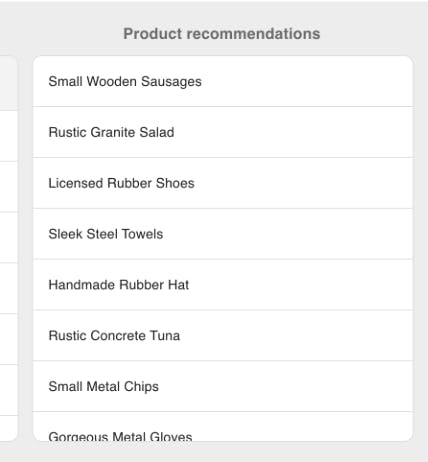Pick Small Metal Chips from the list
Screen dimensions: 428x462
coord(223,386)
